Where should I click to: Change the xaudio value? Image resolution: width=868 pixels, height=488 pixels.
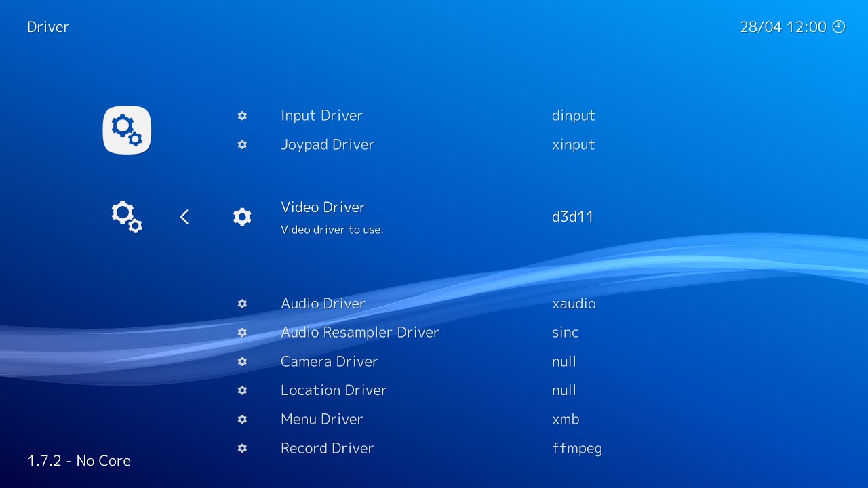coord(574,304)
